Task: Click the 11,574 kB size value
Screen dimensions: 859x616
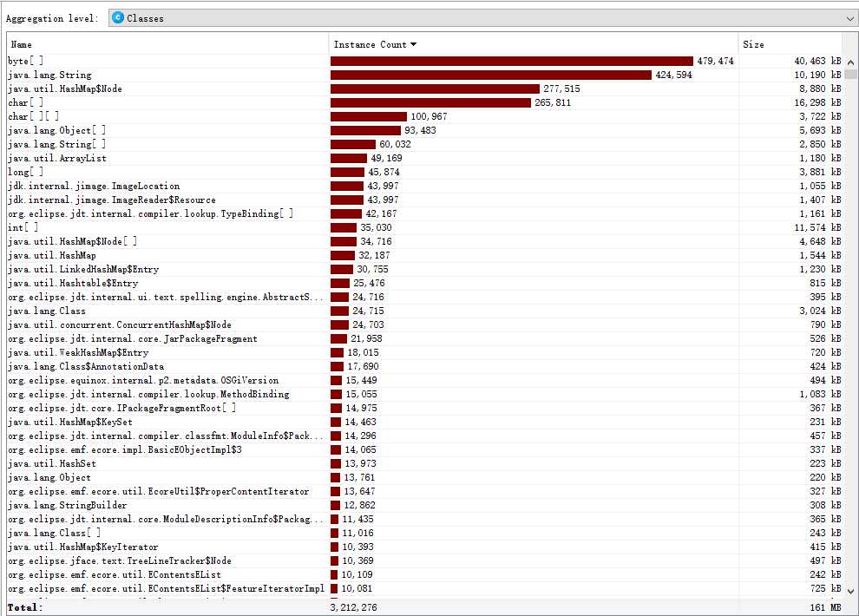Action: pos(817,227)
